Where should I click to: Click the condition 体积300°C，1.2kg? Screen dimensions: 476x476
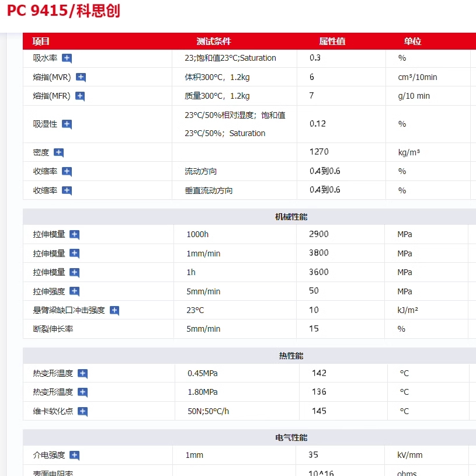[x=217, y=78]
